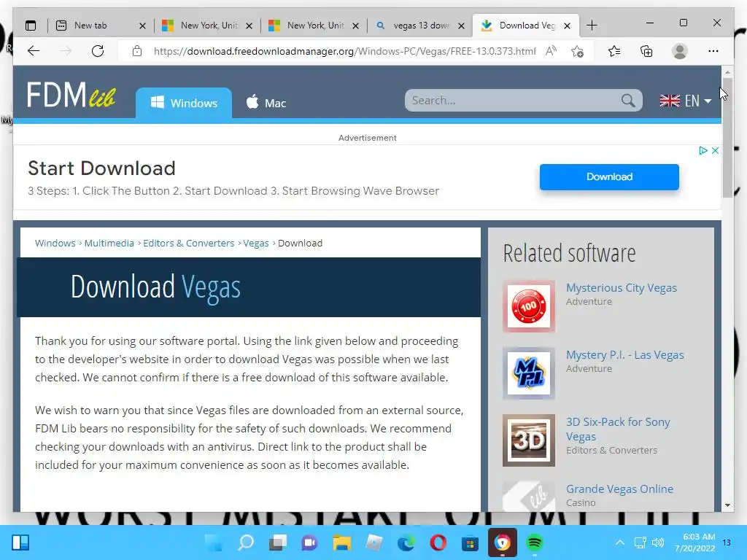The image size is (747, 560).
Task: Switch to the vegas 13 down tab
Action: click(421, 26)
